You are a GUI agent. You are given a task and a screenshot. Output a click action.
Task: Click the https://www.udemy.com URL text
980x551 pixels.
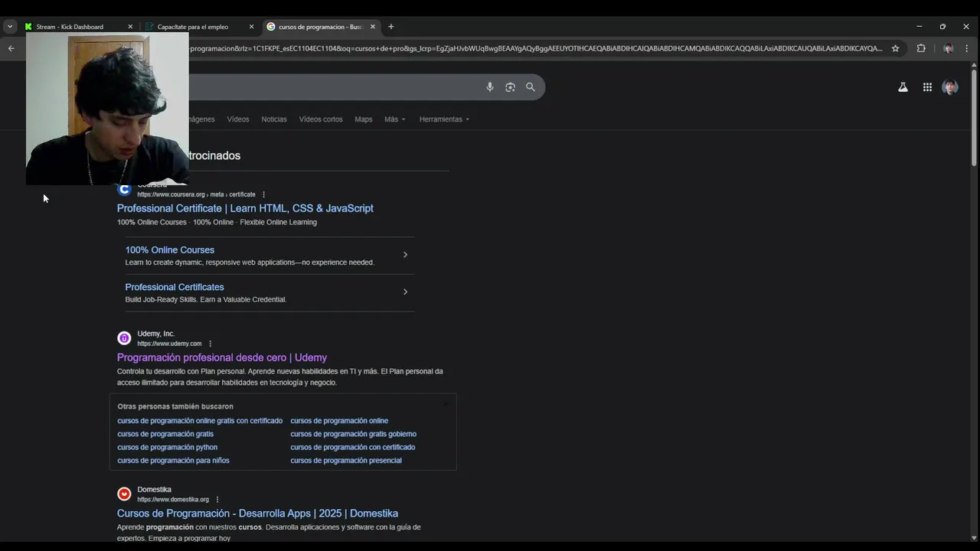[169, 344]
